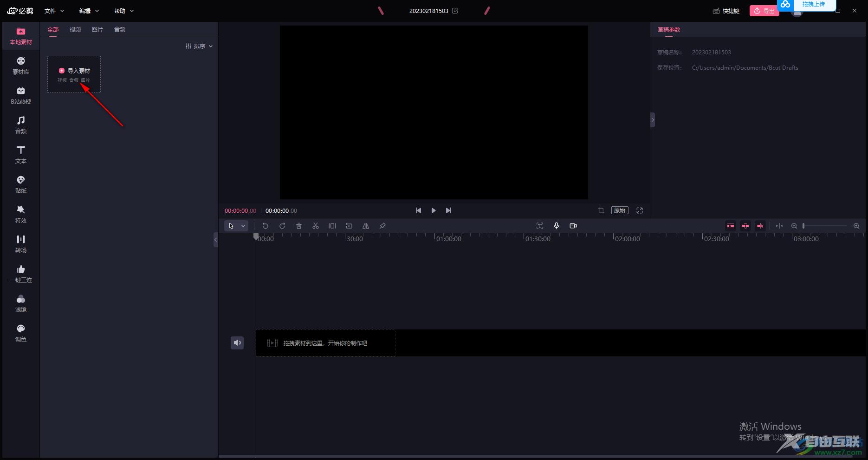Click the 导入素材 import button
This screenshot has height=460, width=868.
[x=74, y=74]
